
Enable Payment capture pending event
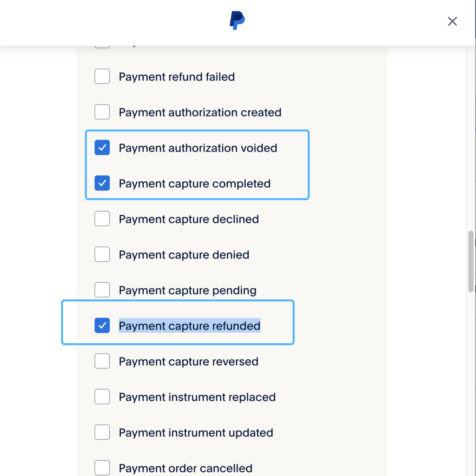click(102, 290)
